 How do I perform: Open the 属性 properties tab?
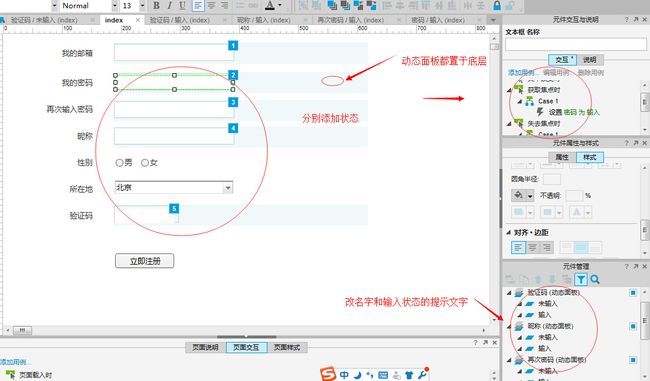tap(562, 157)
